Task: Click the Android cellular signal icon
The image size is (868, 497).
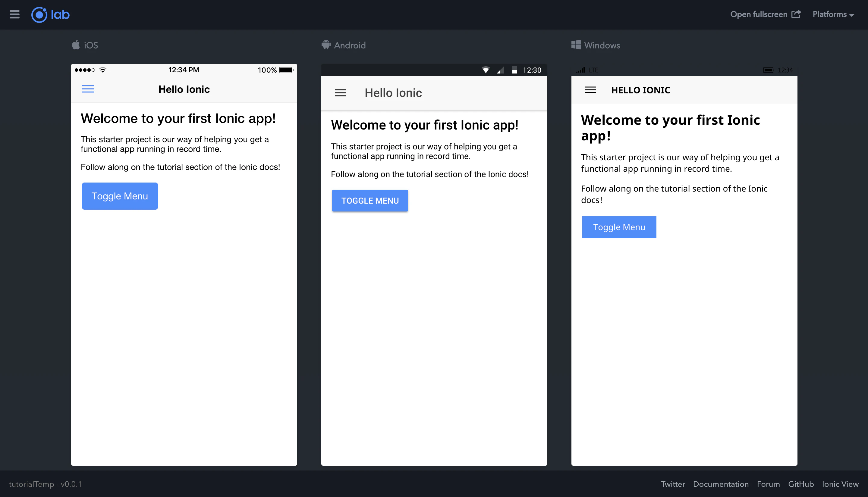Action: click(500, 70)
